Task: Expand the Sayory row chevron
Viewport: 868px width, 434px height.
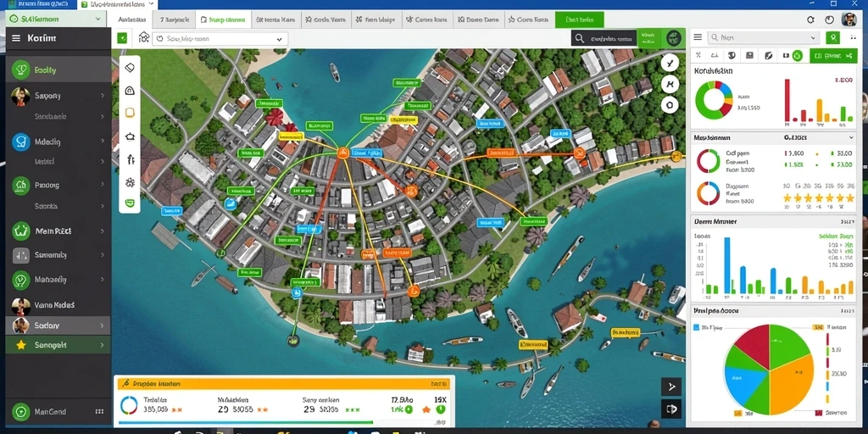Action: pos(103,96)
